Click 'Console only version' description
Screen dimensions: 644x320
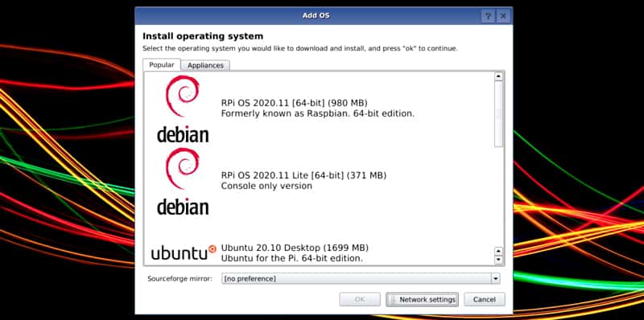[x=266, y=186]
